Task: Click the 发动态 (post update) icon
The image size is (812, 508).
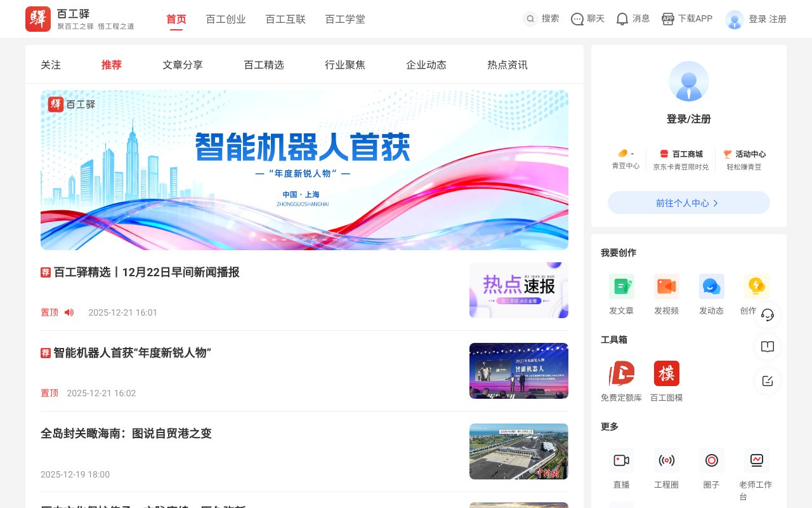Action: point(711,286)
